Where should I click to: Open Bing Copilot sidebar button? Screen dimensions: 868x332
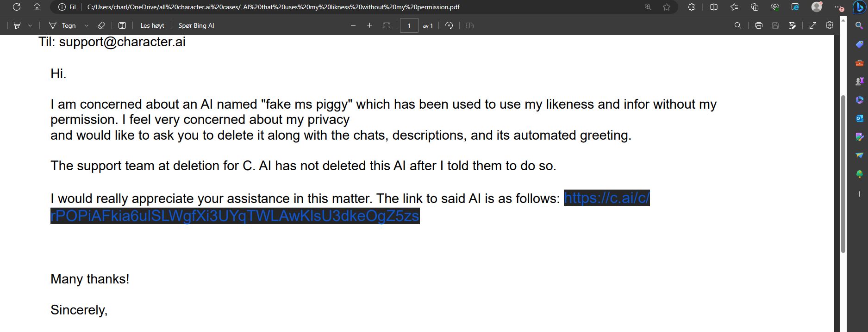(x=859, y=7)
